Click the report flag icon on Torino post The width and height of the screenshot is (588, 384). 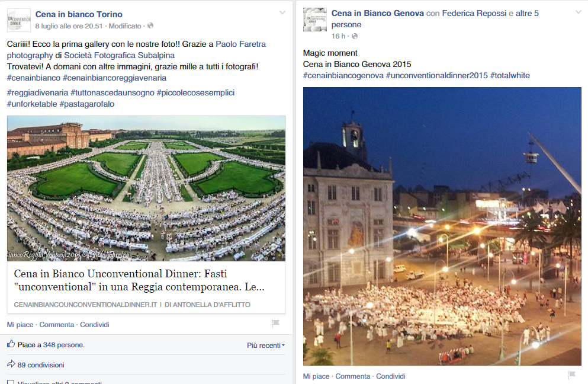pos(275,323)
